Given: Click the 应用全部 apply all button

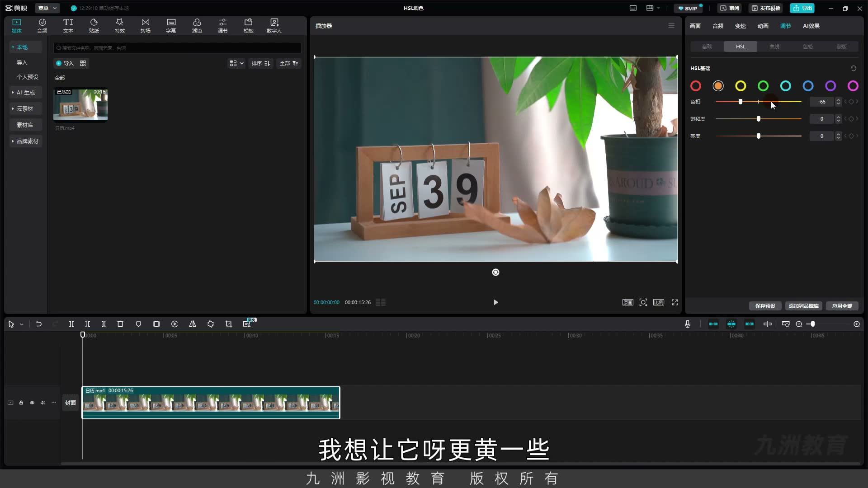Looking at the screenshot, I should click(842, 306).
